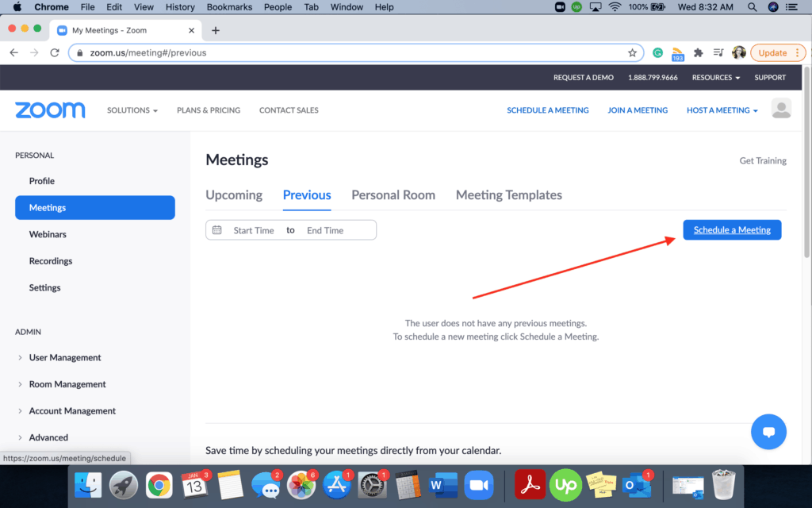812x508 pixels.
Task: Launch Zoom app from the dock
Action: (x=477, y=484)
